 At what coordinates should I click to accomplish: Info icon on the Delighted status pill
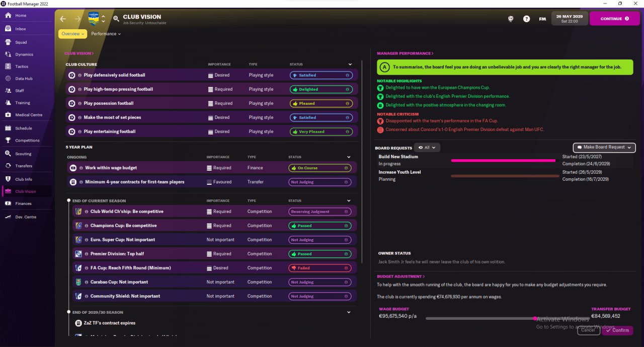click(347, 89)
